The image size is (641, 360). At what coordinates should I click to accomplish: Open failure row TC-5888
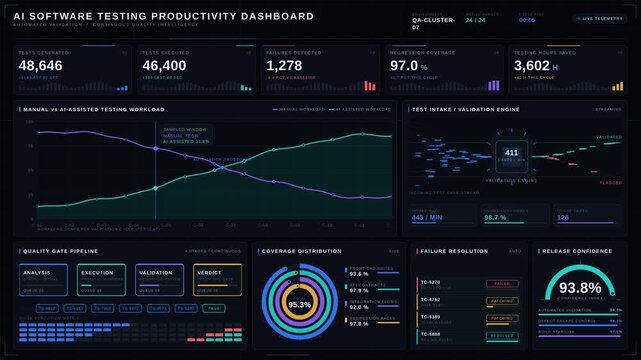[x=468, y=337]
